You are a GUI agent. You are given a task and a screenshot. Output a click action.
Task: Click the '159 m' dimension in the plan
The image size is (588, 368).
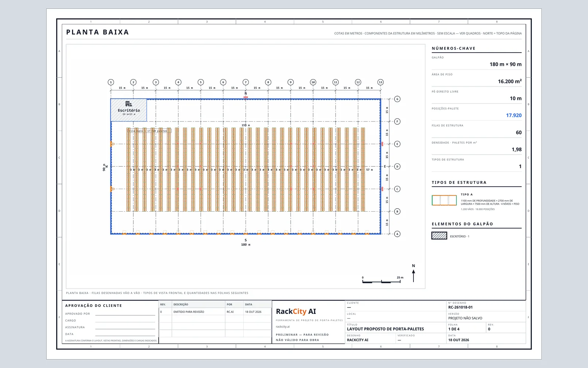(245, 125)
